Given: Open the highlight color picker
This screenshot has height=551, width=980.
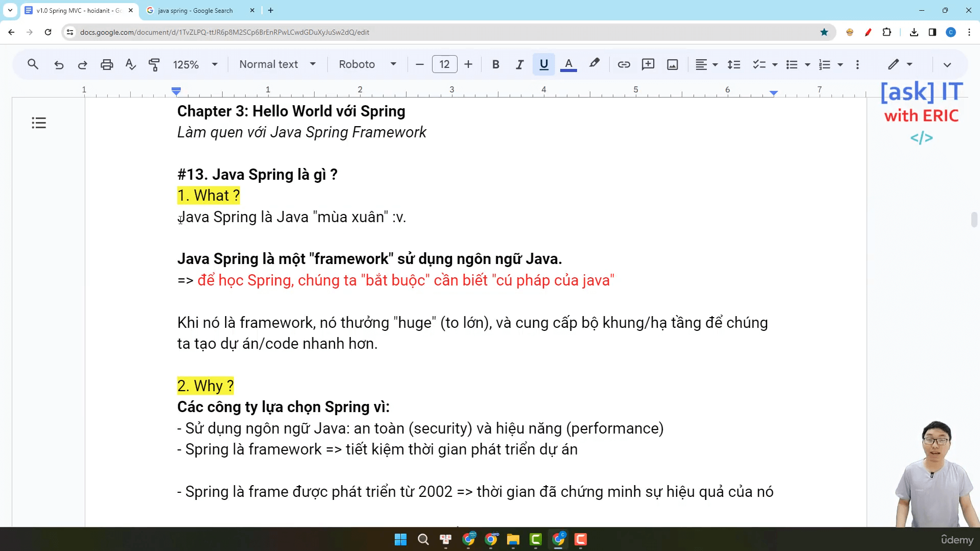Looking at the screenshot, I should click(x=594, y=64).
